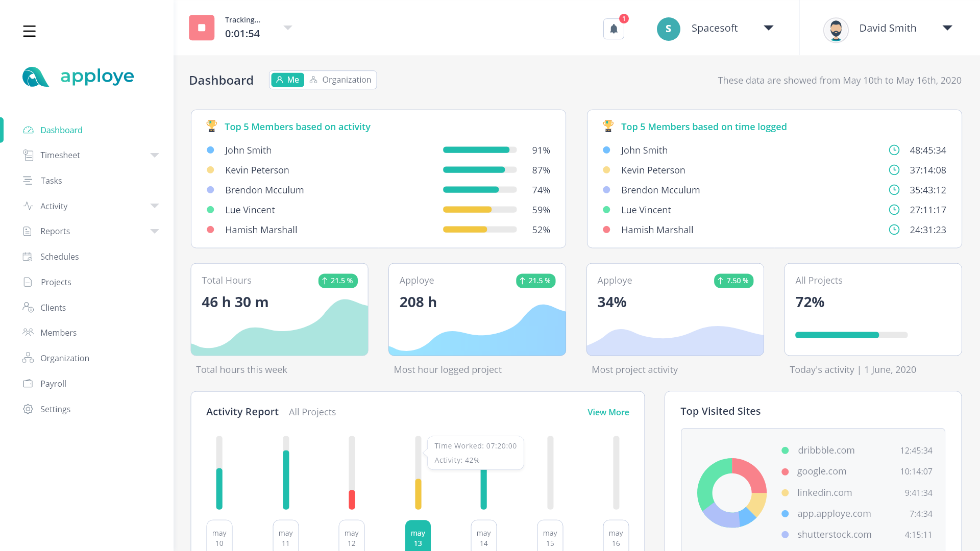Click the Dashboard icon in sidebar
Screen dimensions: 980x551
[x=27, y=130]
